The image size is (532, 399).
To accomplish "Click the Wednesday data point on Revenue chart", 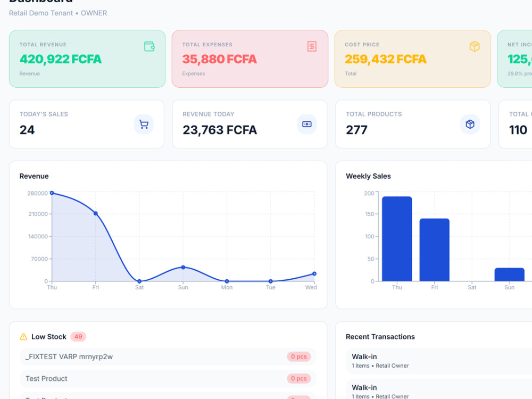I will point(314,274).
